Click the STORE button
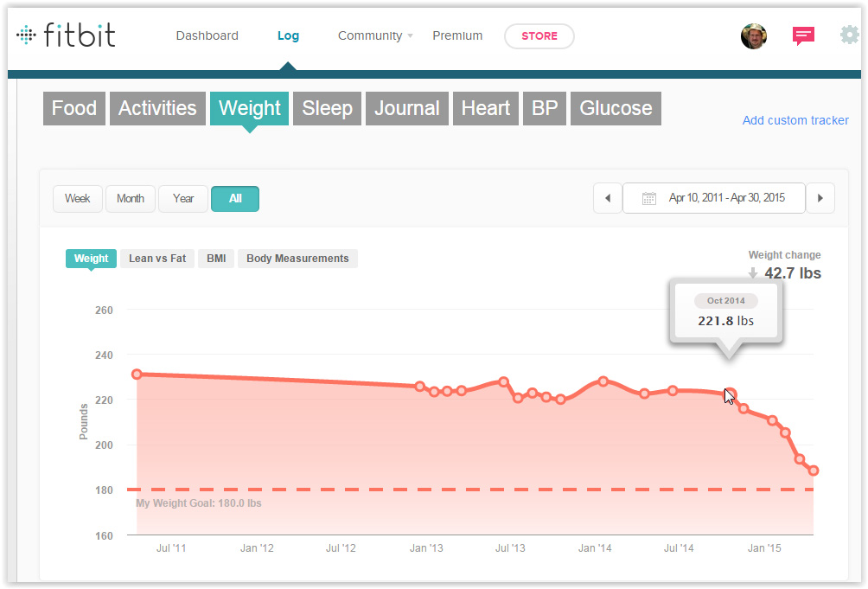The width and height of the screenshot is (868, 589). coord(539,36)
